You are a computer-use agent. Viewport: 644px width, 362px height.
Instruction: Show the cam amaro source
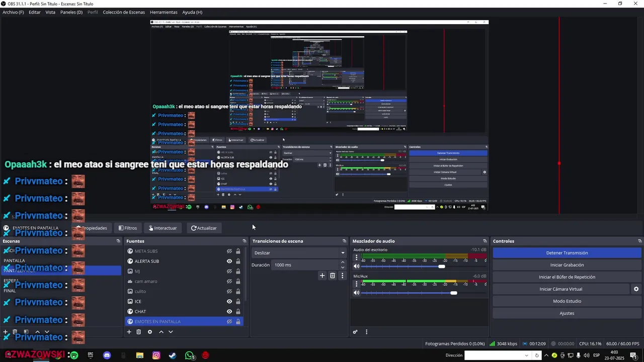coord(229,282)
